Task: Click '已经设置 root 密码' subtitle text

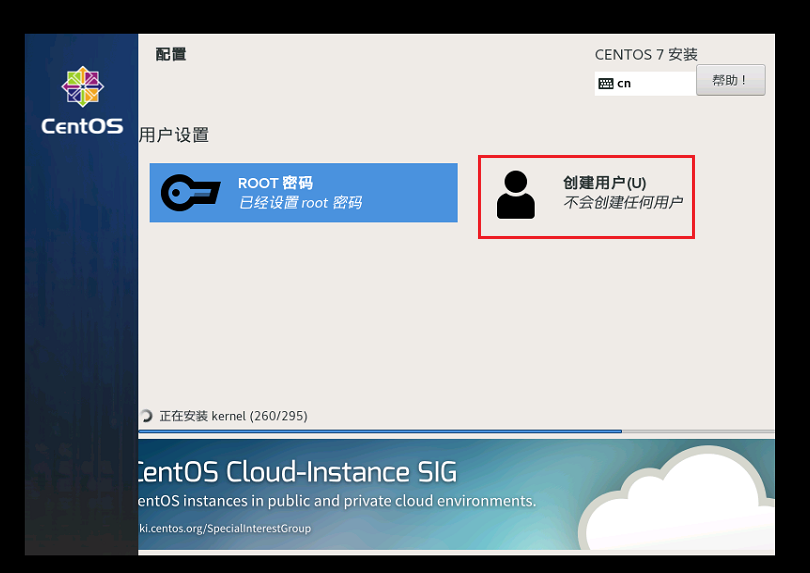Action: [x=300, y=203]
